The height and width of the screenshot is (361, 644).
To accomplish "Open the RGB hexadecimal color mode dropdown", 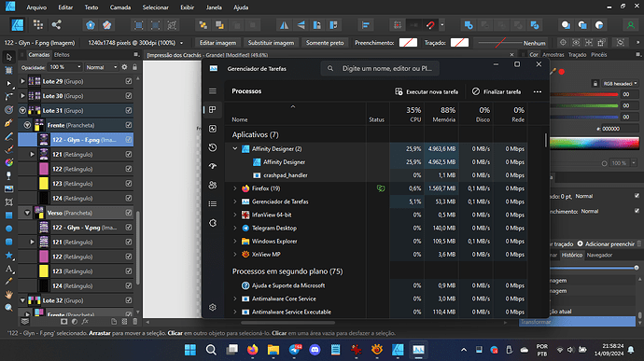I will click(x=620, y=83).
